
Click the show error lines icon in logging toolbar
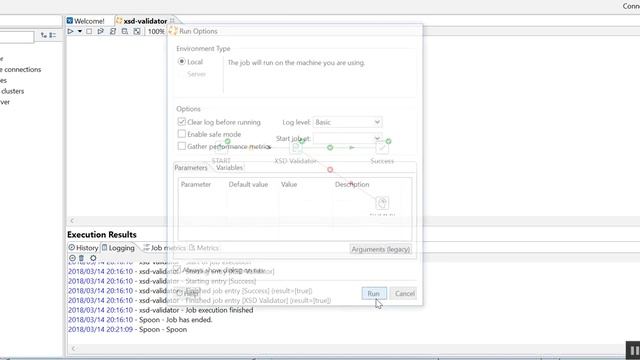pos(72,258)
